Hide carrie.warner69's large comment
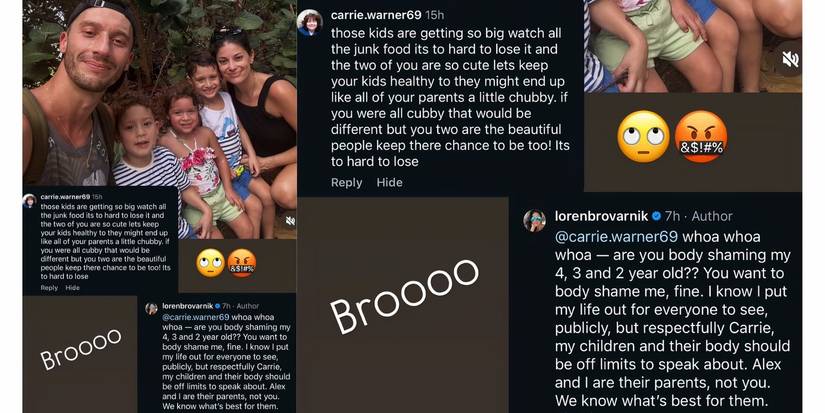This screenshot has width=825, height=413. pyautogui.click(x=389, y=183)
